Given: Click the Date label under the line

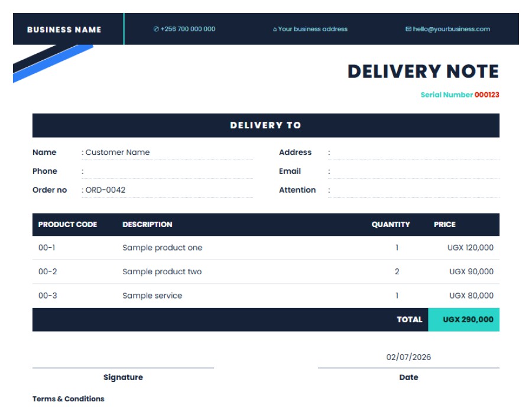Looking at the screenshot, I should pos(408,377).
